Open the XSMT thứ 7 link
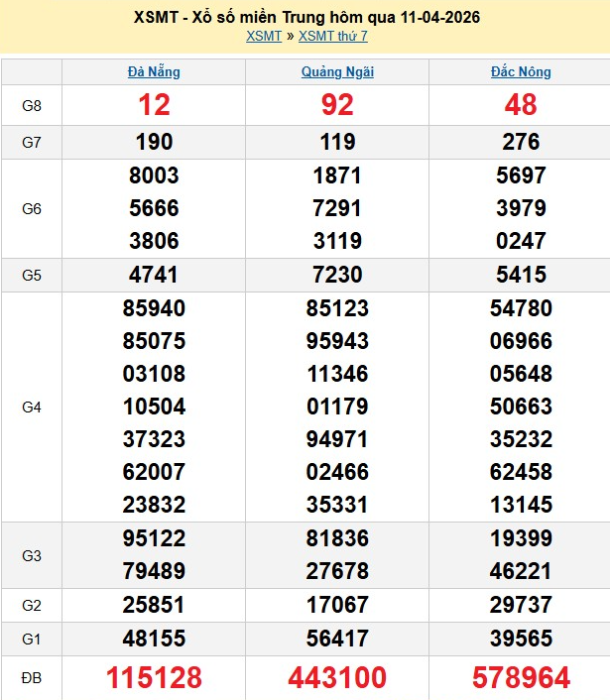Screen dimensions: 610x700 (332, 36)
